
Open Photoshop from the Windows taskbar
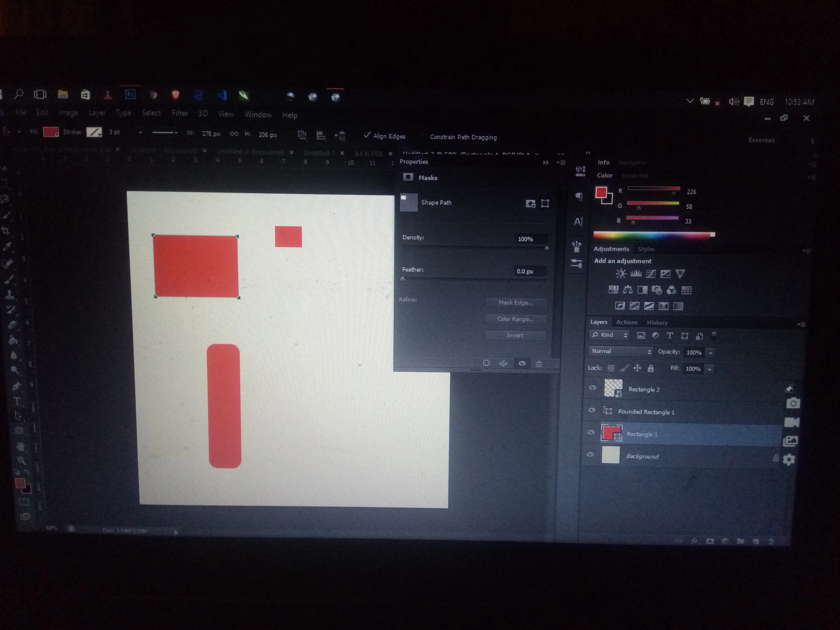point(130,94)
